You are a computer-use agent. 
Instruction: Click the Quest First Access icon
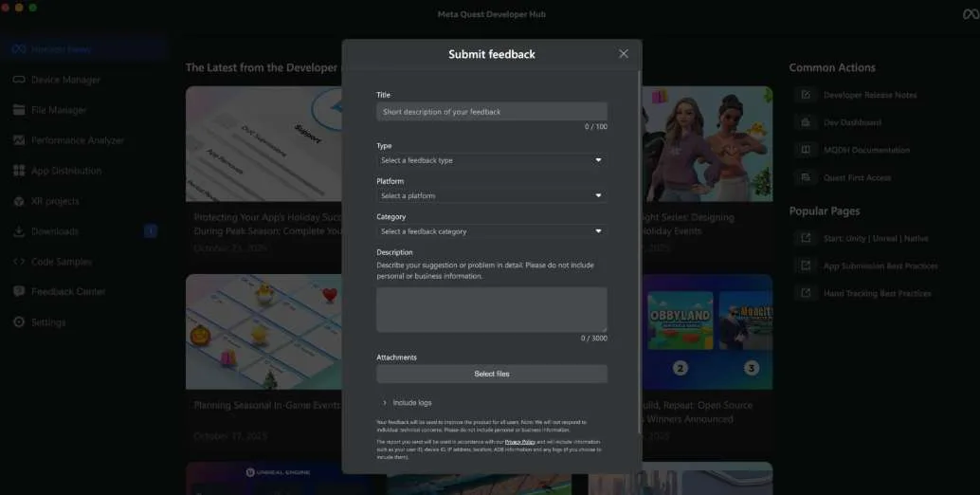coord(806,177)
